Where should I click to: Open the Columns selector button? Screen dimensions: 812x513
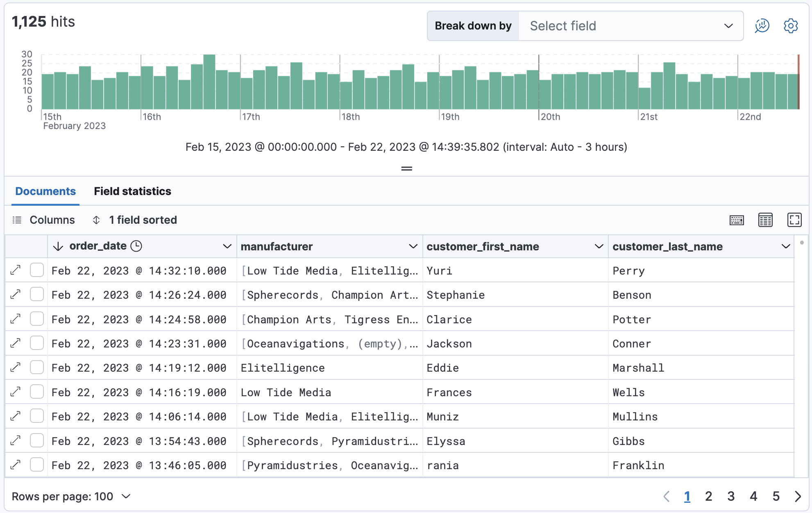[x=44, y=220]
